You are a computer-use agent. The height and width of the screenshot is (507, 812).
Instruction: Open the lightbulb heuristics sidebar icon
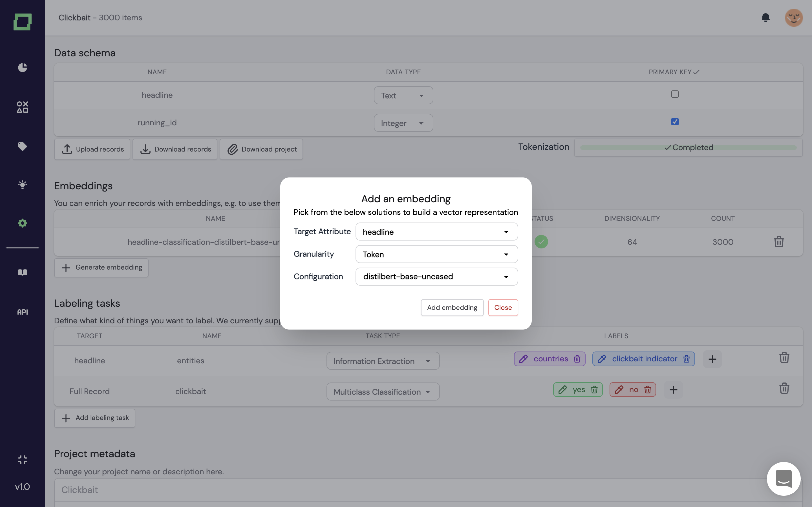click(x=23, y=185)
